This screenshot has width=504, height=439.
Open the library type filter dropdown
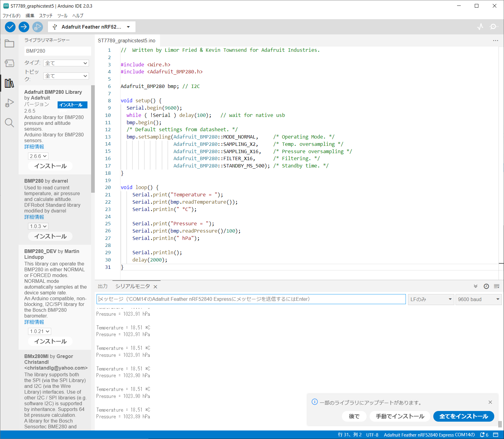(66, 63)
